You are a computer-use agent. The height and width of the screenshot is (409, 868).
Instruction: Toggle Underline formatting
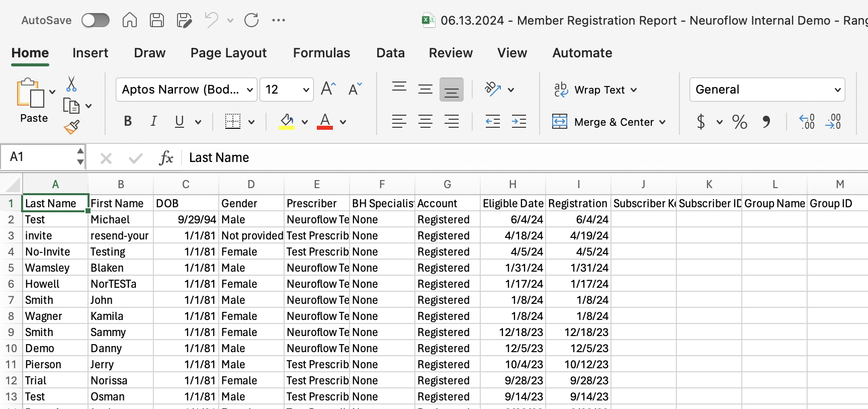tap(180, 121)
